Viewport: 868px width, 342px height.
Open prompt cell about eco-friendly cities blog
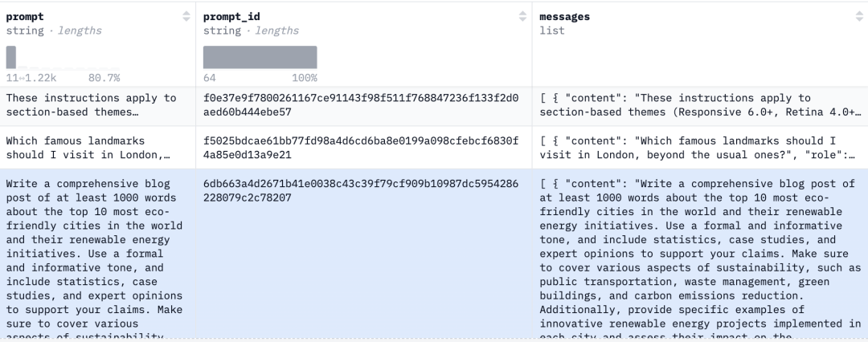click(x=98, y=254)
